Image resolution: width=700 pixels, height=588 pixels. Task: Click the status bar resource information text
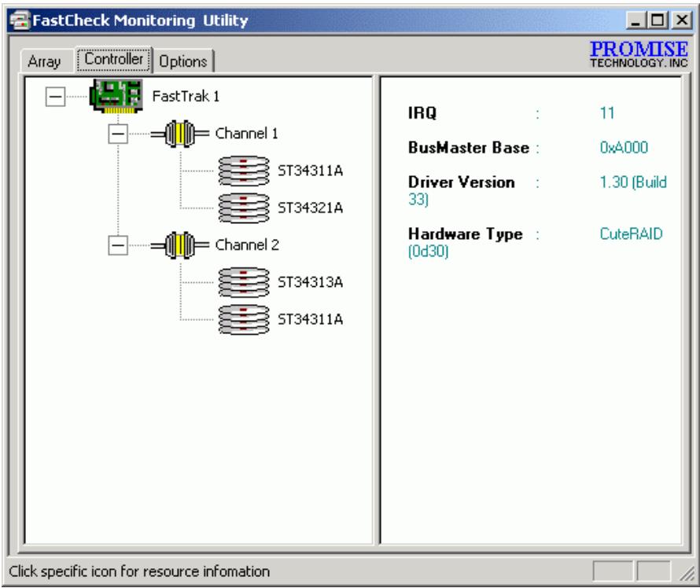(139, 571)
